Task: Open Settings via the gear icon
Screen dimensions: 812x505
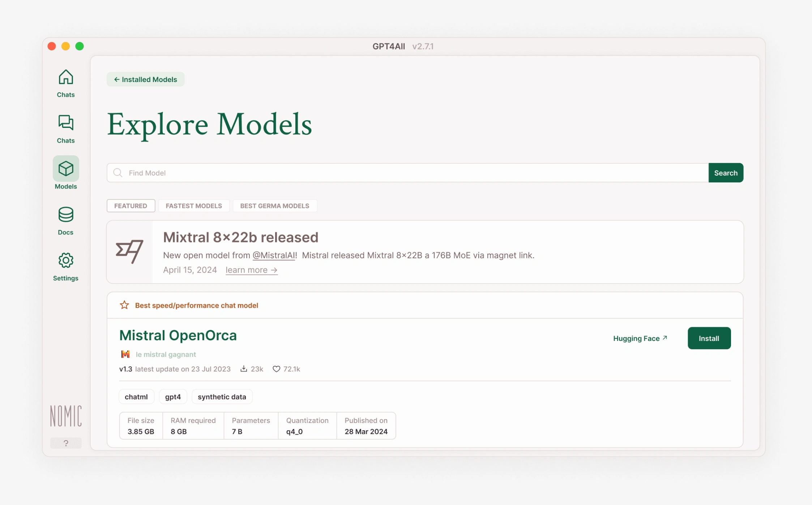Action: (x=66, y=260)
